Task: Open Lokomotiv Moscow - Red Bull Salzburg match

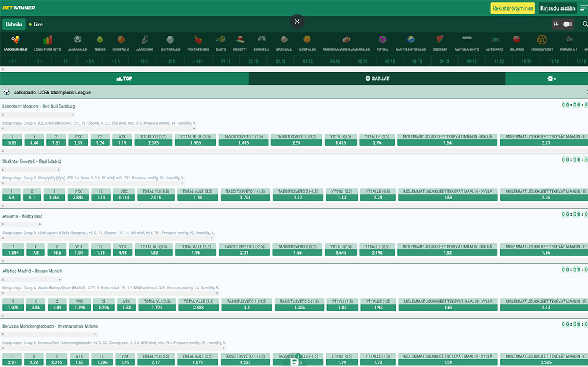Action: tap(39, 106)
